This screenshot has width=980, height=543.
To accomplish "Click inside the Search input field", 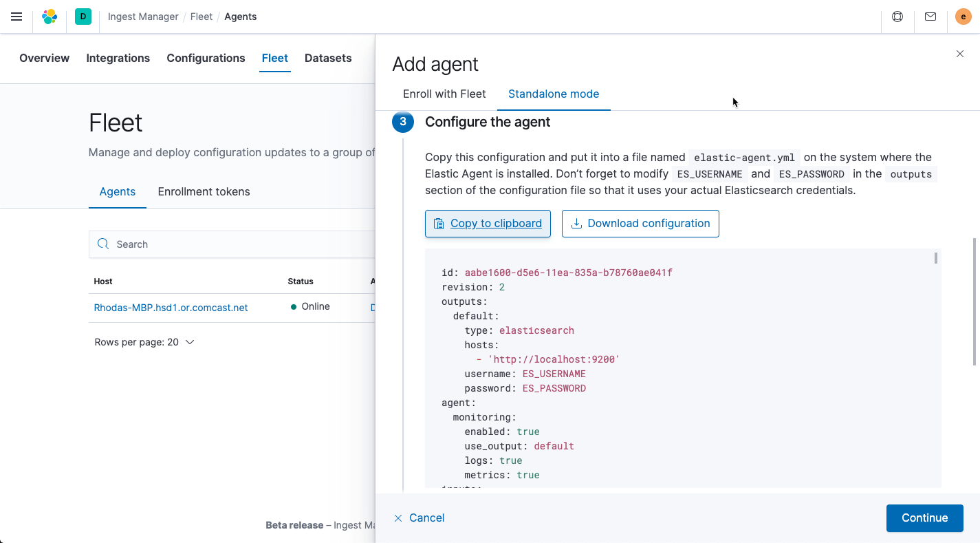I will (x=206, y=244).
